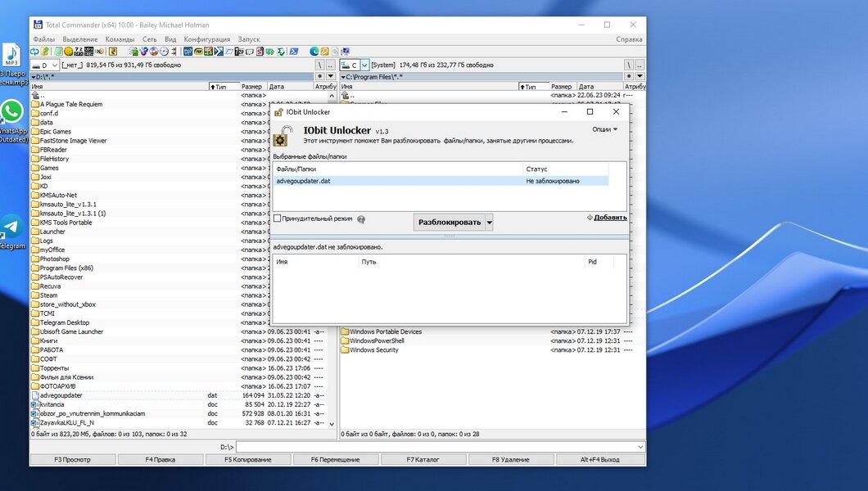Screen dimensions: 868x491
Task: Click the magnifier icon in the toolbar
Action: coord(335,52)
